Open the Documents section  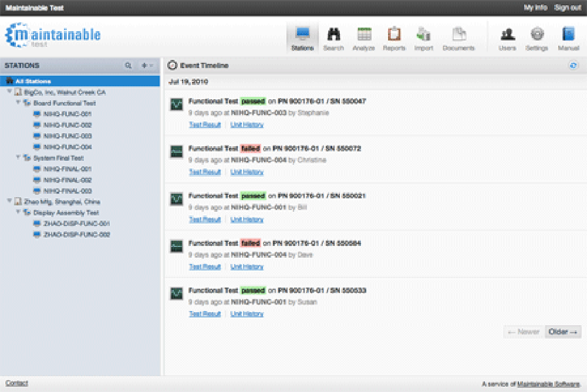[x=458, y=39]
